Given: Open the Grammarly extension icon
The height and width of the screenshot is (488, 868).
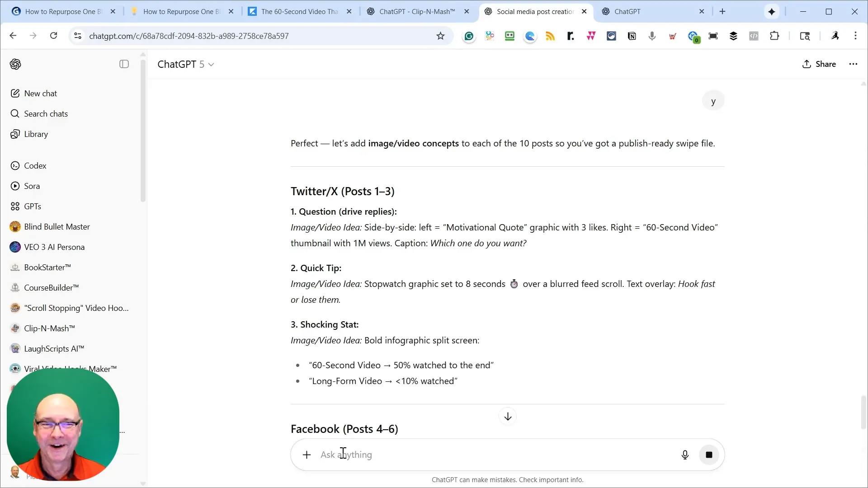Looking at the screenshot, I should tap(469, 36).
